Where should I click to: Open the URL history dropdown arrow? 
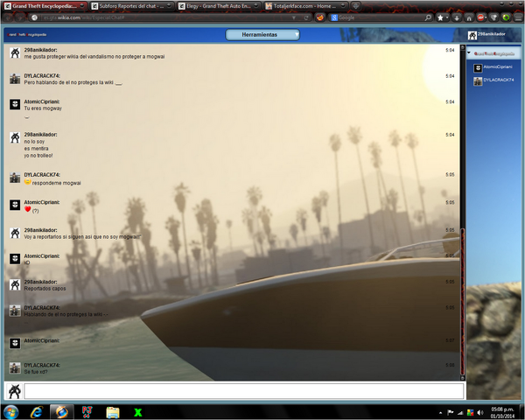pos(294,17)
